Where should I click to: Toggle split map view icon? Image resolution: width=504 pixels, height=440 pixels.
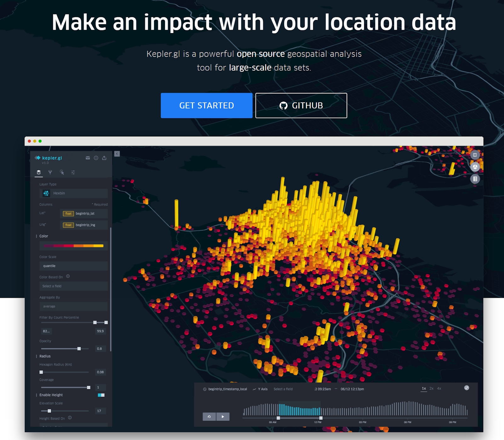[x=475, y=155]
